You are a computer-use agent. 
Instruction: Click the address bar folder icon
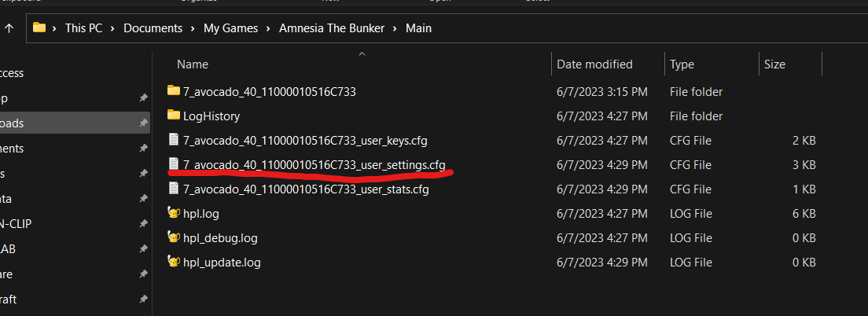click(39, 28)
